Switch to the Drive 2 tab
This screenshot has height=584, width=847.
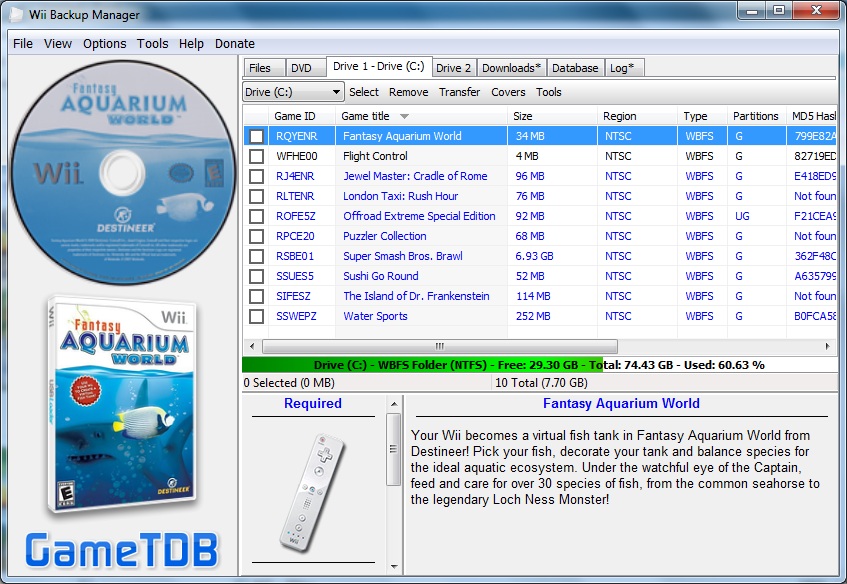pos(454,68)
